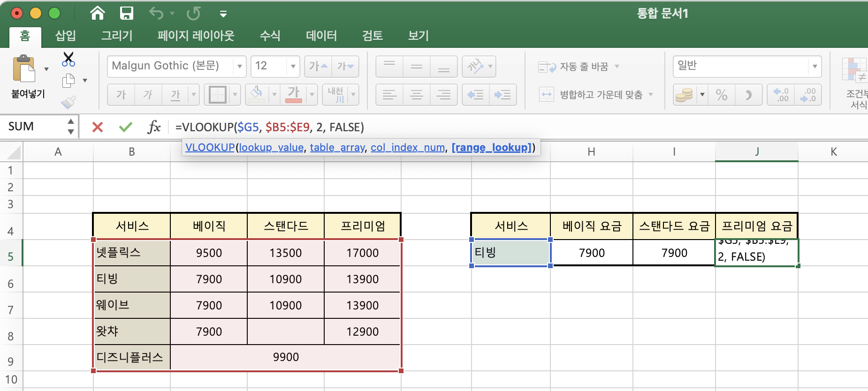Redo with the circular arrow icon
868x391 pixels.
click(x=193, y=13)
